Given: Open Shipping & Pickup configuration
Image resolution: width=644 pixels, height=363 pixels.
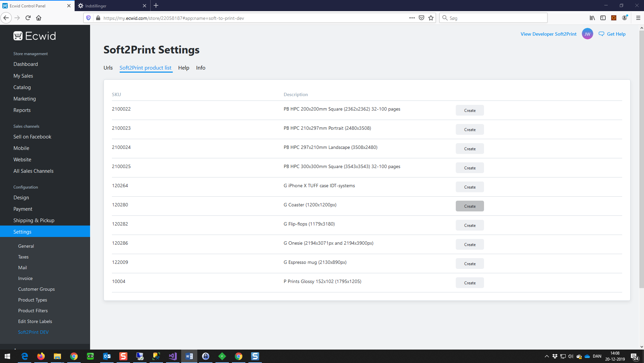Looking at the screenshot, I should coord(34,220).
